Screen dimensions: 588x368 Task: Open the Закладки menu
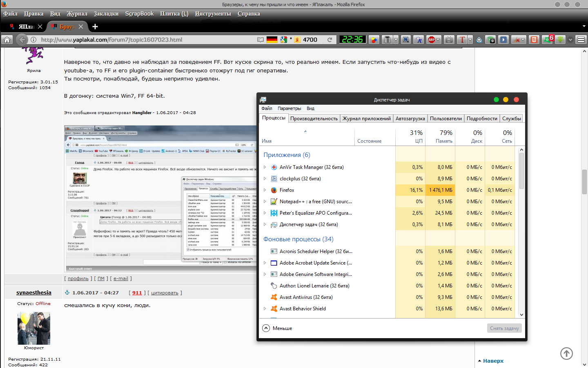coord(106,13)
